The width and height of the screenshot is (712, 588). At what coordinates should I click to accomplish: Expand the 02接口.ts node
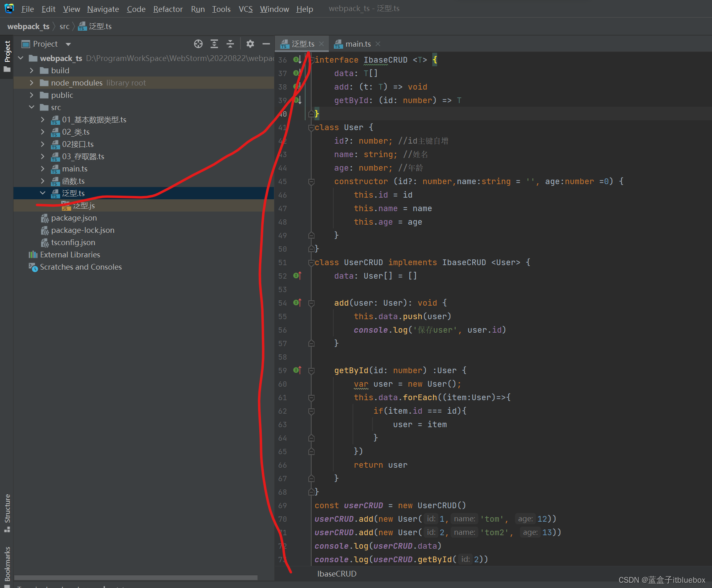[43, 144]
